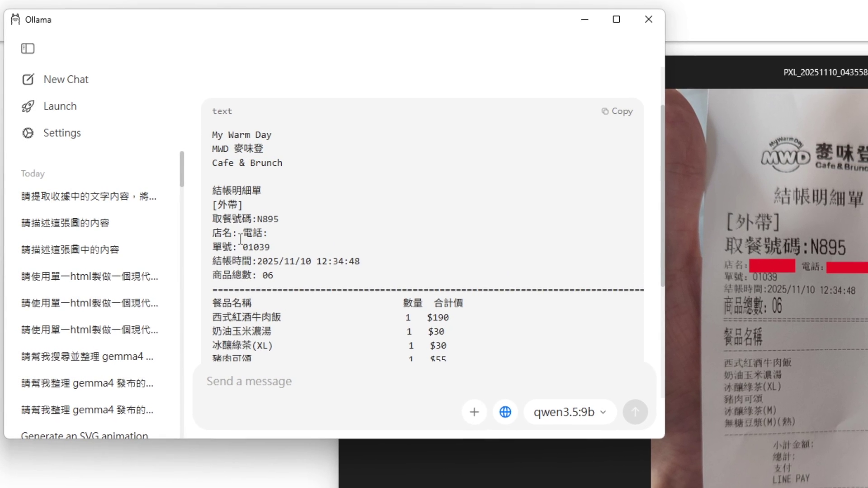This screenshot has width=868, height=488.
Task: Open chat 'Generate an SVG animation'
Action: 85,436
